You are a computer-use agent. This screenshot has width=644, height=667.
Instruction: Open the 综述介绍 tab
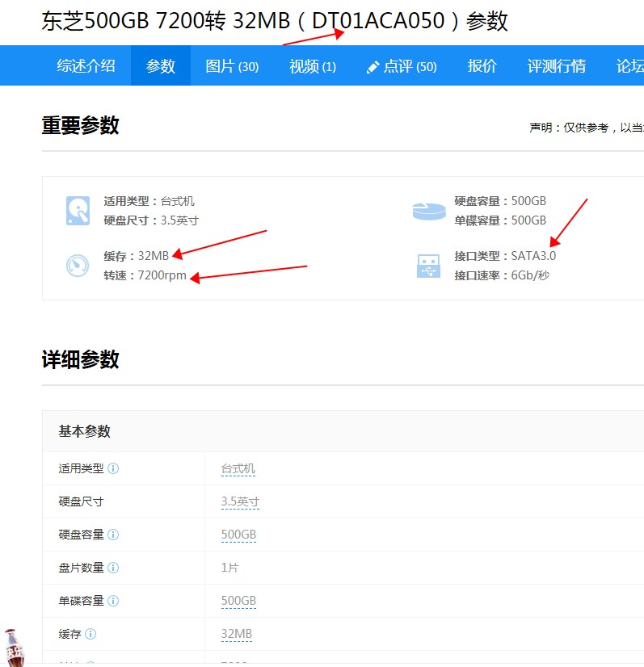(x=86, y=66)
